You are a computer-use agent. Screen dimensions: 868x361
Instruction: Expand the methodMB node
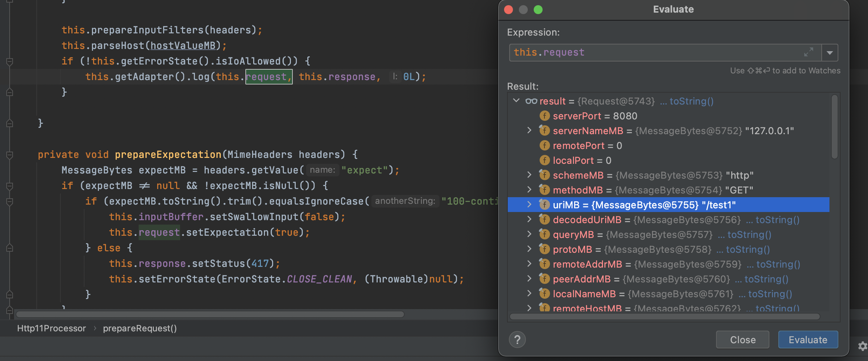pyautogui.click(x=529, y=190)
